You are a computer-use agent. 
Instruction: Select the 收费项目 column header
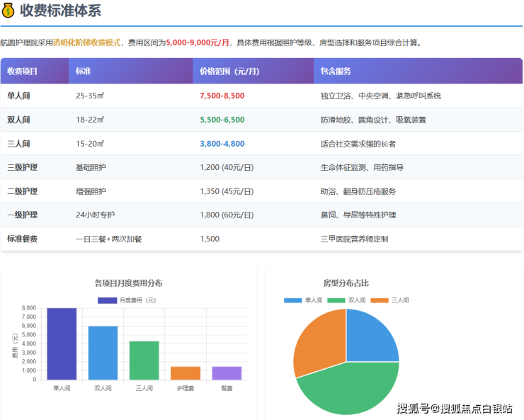click(x=23, y=72)
